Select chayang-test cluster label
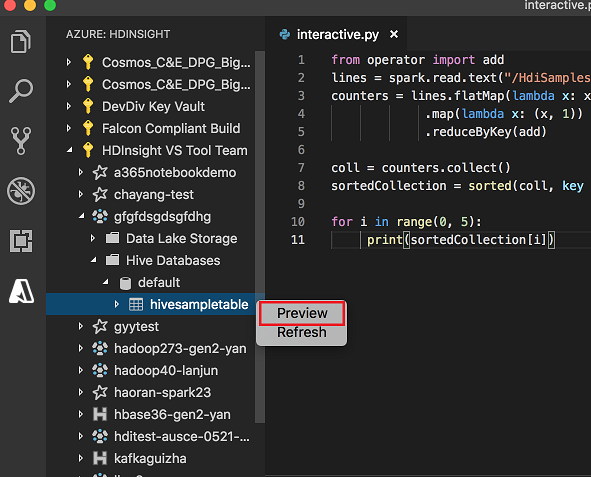 click(154, 195)
